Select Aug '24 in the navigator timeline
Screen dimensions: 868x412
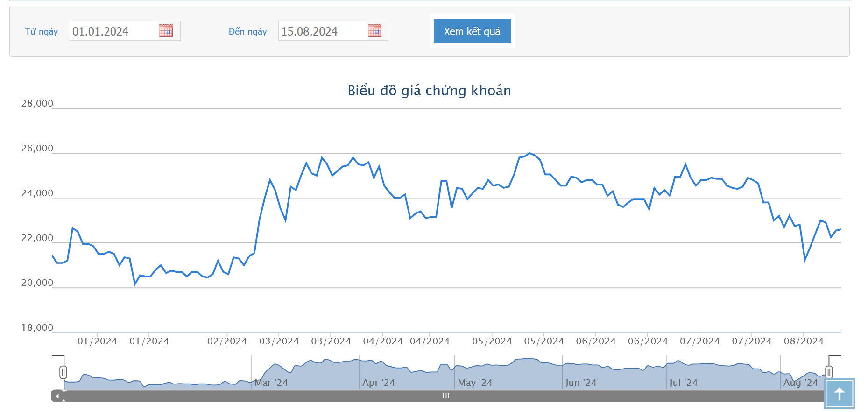tap(800, 383)
